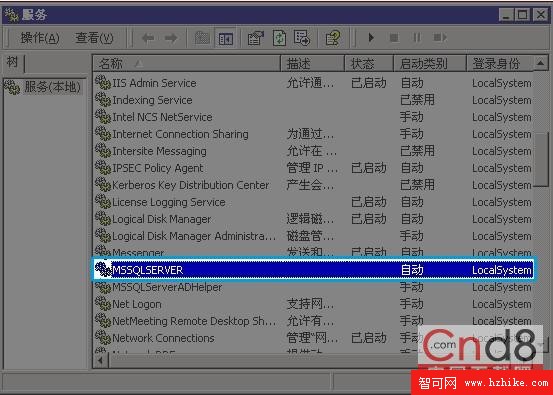Toggle the show/hide console tree icon
This screenshot has height=395, width=553.
pos(225,38)
